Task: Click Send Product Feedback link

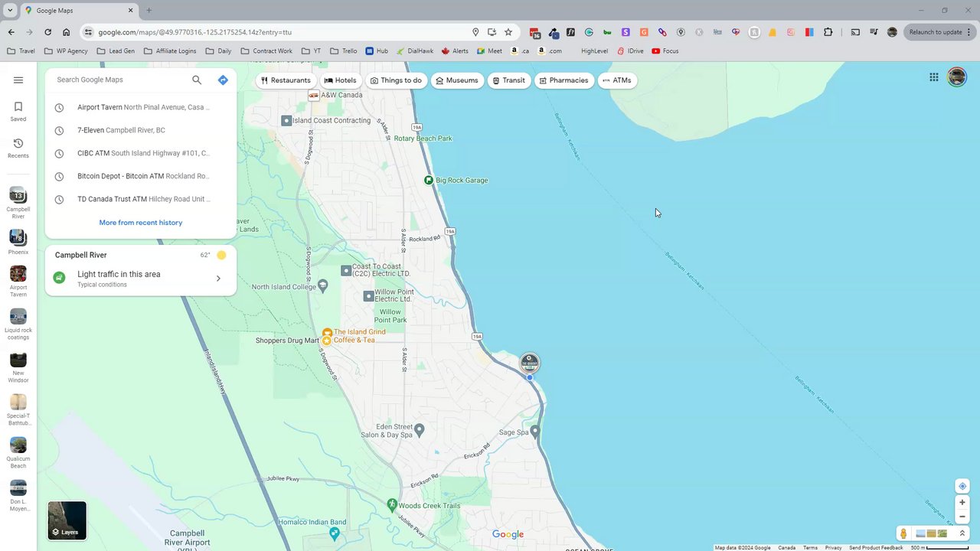Action: pos(876,548)
